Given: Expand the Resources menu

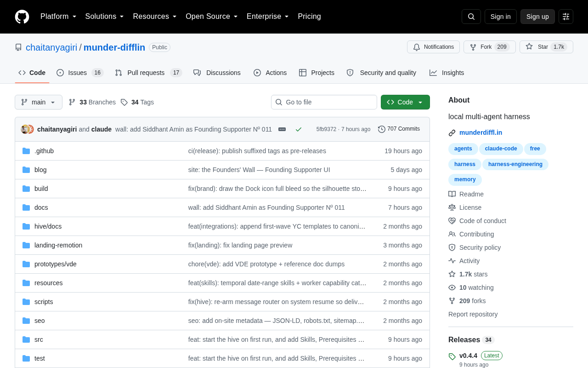Looking at the screenshot, I should (155, 17).
